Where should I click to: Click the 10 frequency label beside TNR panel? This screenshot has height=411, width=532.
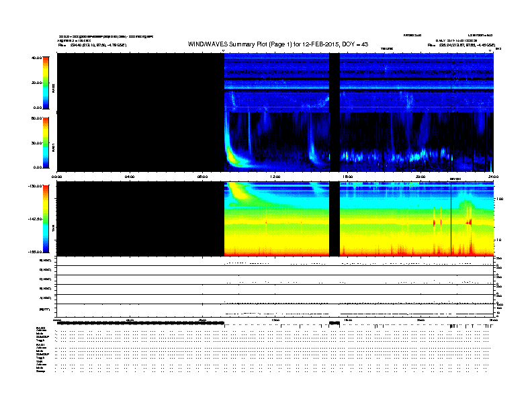tap(498, 240)
